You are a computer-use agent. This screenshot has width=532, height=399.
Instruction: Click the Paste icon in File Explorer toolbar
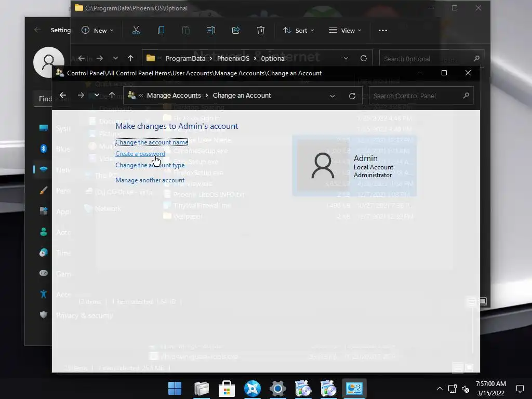(x=186, y=31)
